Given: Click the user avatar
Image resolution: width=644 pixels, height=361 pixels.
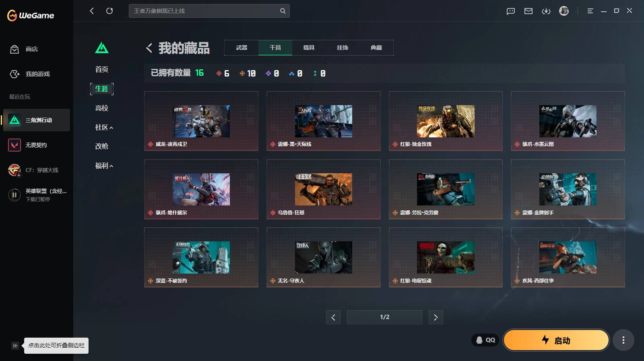Looking at the screenshot, I should click(x=564, y=11).
